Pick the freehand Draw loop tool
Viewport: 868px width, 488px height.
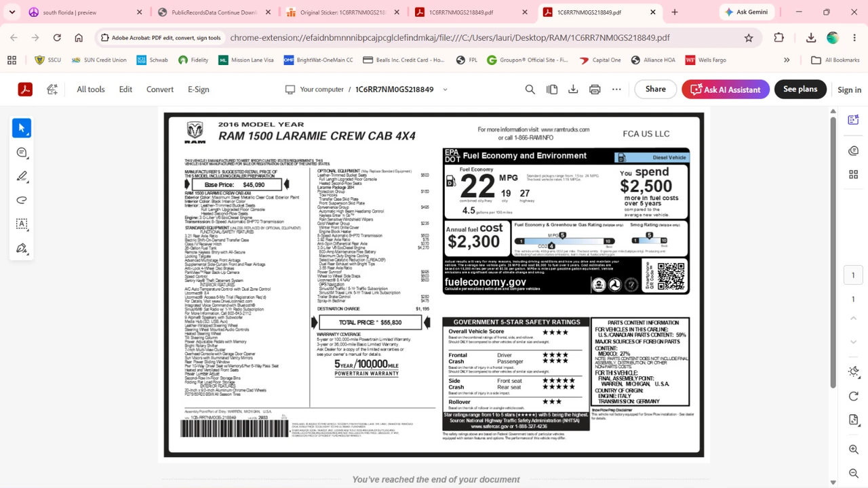tap(22, 200)
